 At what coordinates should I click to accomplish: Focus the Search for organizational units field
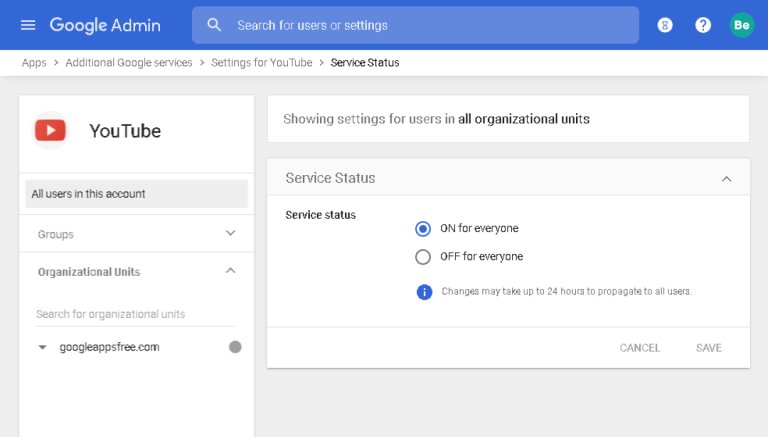coord(136,314)
